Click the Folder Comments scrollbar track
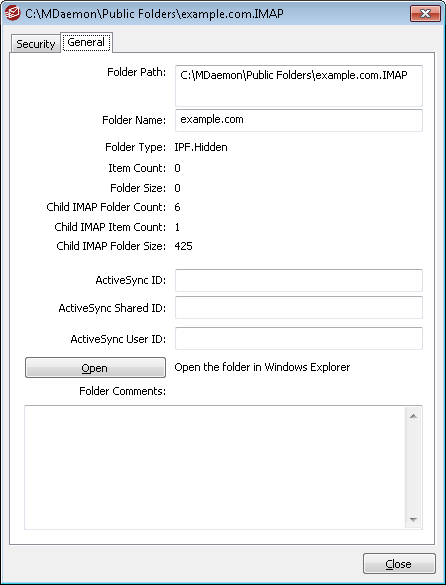446x585 pixels. coord(413,467)
